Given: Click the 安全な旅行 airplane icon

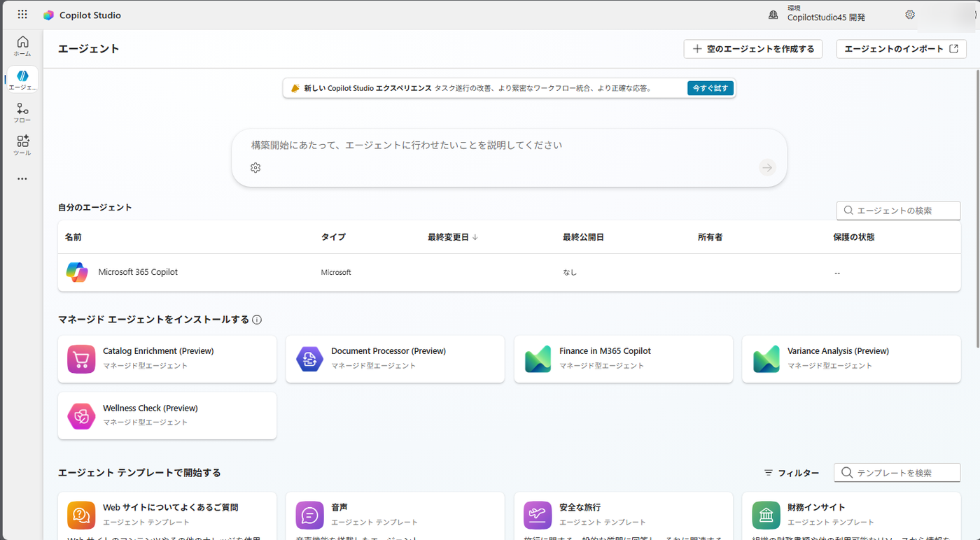Looking at the screenshot, I should [538, 516].
